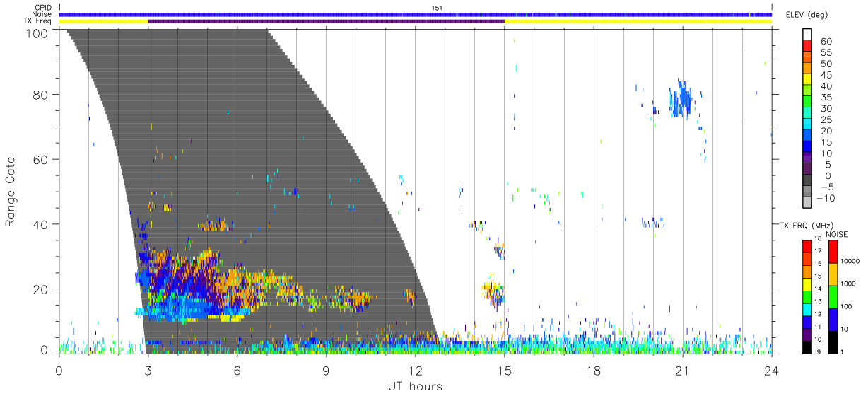Click the TX Freq row label
Viewport: 868px width, 401px height.
[38, 21]
